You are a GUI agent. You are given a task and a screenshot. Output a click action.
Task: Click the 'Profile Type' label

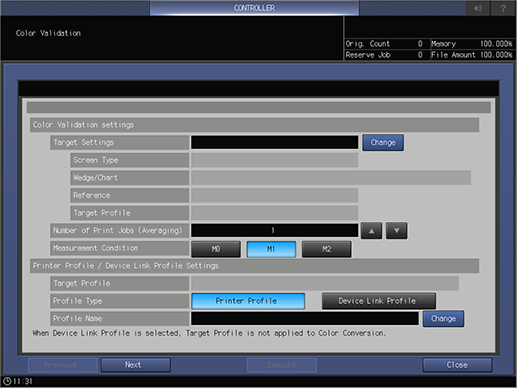click(x=120, y=301)
